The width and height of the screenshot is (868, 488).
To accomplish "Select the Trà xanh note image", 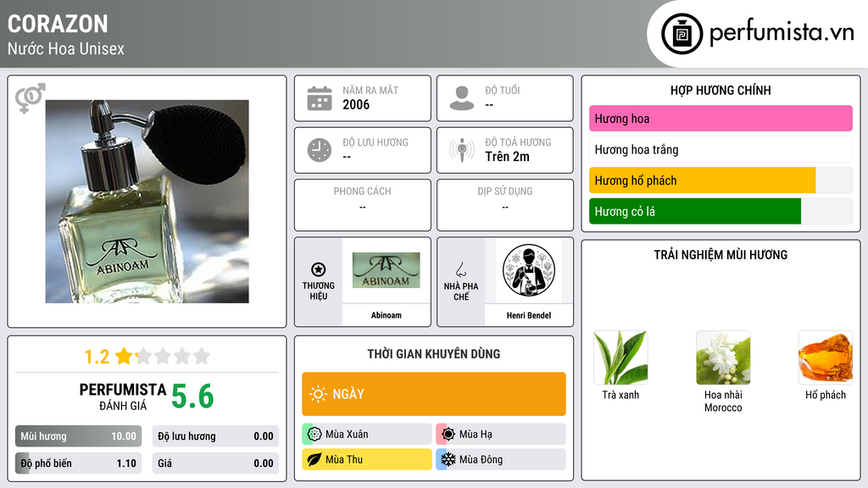I will click(x=620, y=358).
